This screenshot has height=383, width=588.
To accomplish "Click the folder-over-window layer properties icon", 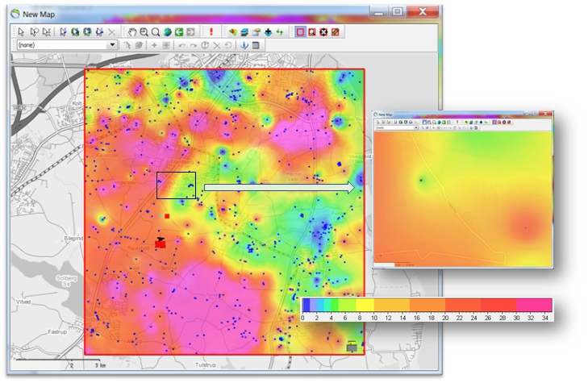I will tap(256, 32).
